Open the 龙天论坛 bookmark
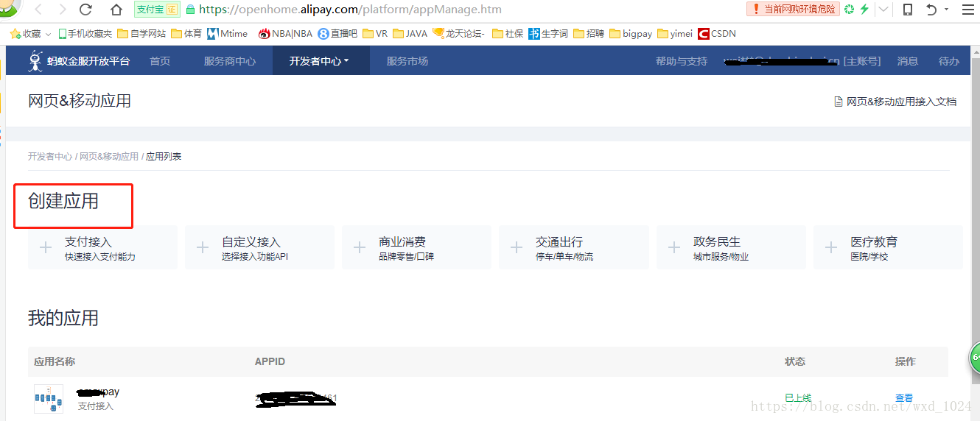 (459, 34)
